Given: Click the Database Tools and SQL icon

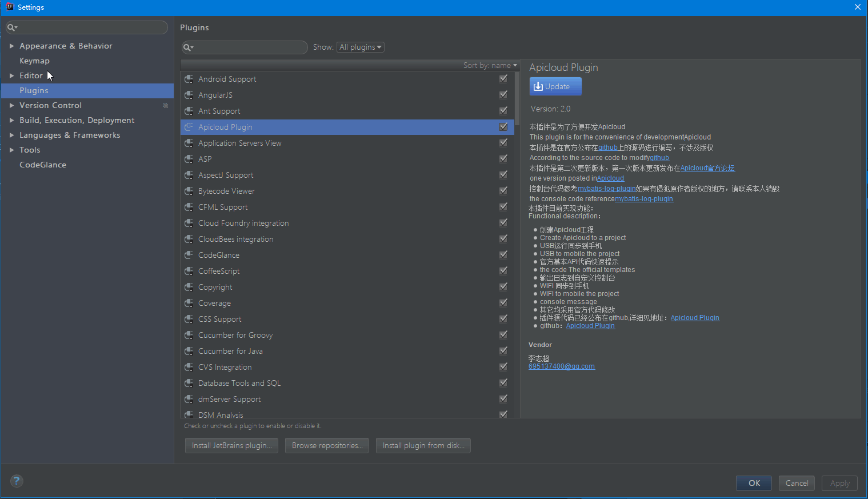Looking at the screenshot, I should [x=189, y=383].
